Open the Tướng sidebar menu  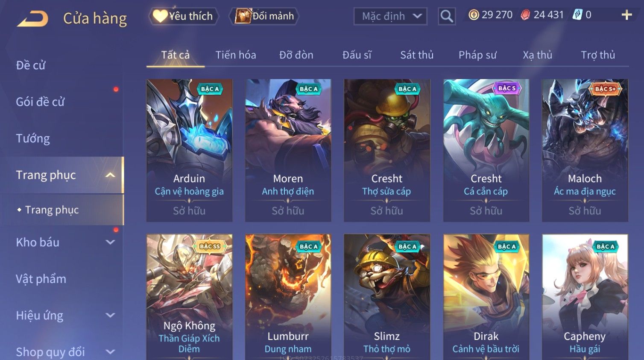tap(33, 139)
